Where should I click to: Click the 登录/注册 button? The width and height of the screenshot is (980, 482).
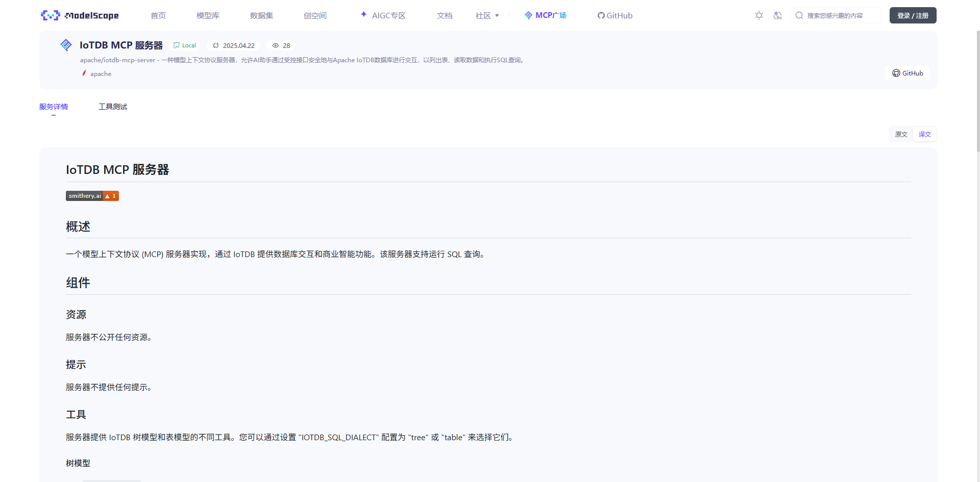[913, 15]
